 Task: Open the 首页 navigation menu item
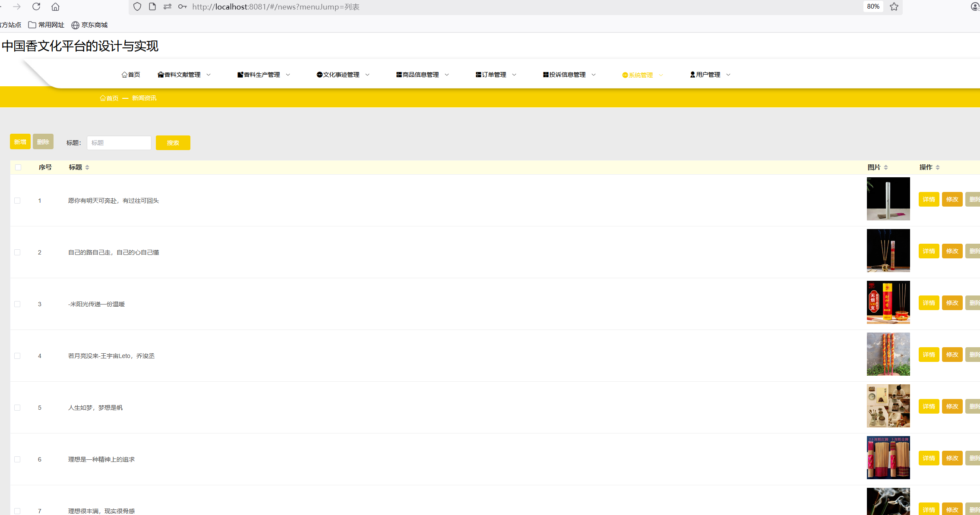point(131,75)
